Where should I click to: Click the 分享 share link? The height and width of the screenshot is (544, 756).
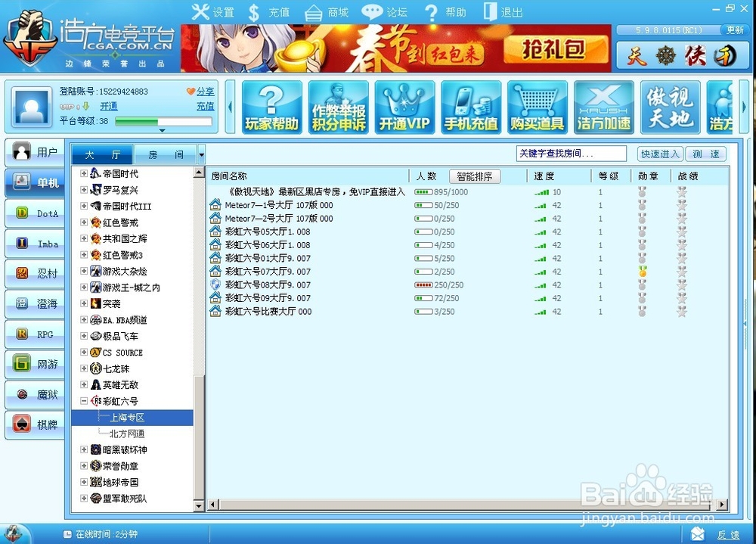pos(206,92)
